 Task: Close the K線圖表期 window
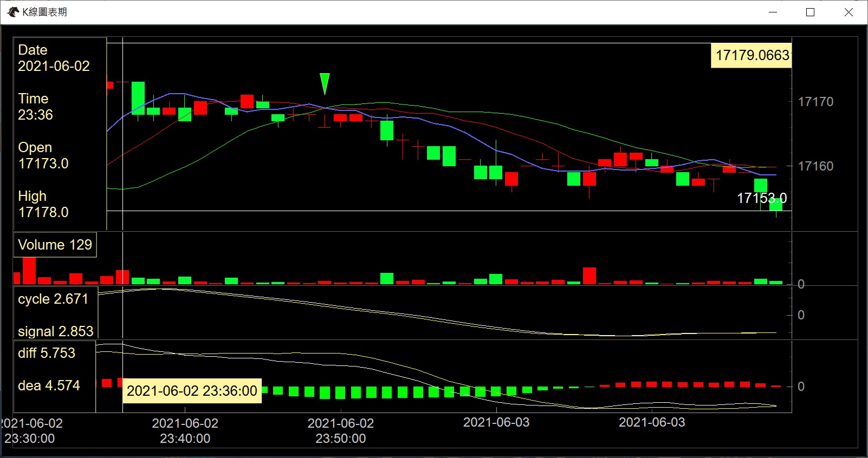pos(848,12)
